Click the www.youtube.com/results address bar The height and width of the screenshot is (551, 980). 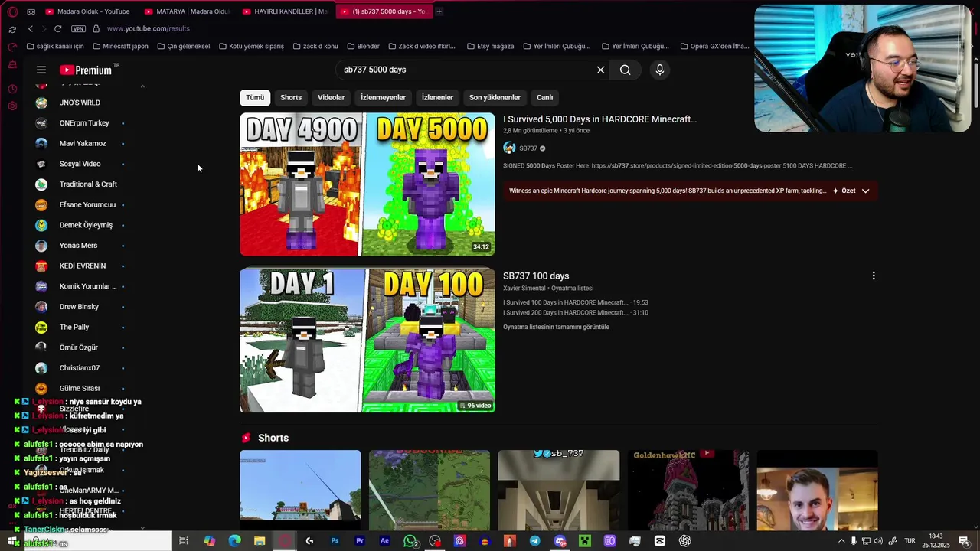(148, 28)
